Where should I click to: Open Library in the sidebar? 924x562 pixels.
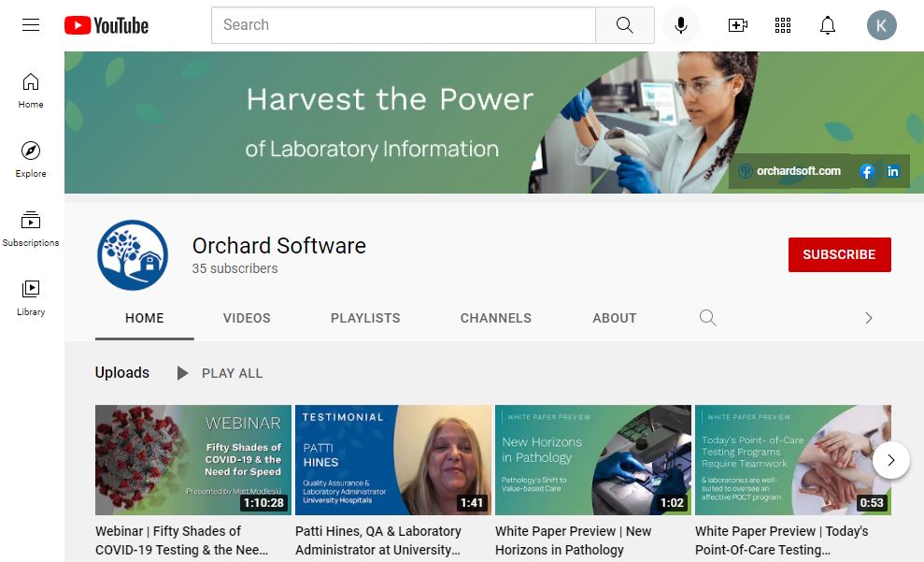31,297
